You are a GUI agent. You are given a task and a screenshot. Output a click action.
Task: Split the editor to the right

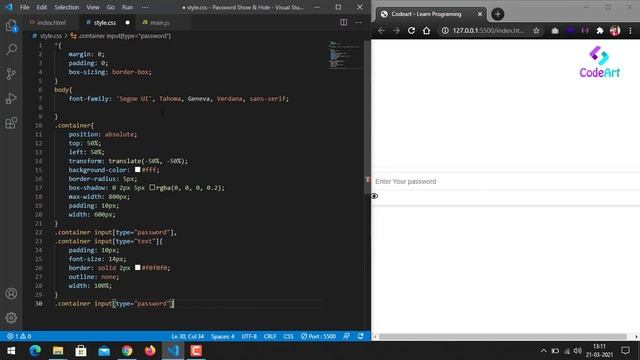(x=344, y=22)
